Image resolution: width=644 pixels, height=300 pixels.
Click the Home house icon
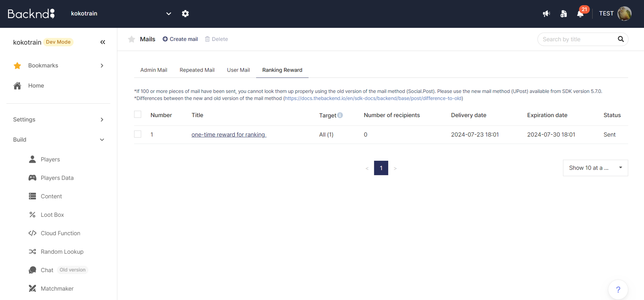(x=17, y=86)
